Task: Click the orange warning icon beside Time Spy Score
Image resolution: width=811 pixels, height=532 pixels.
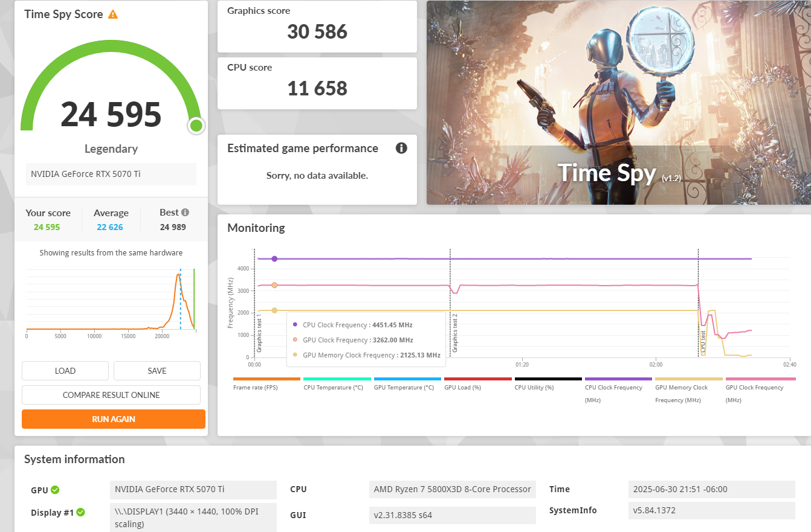Action: [x=113, y=14]
